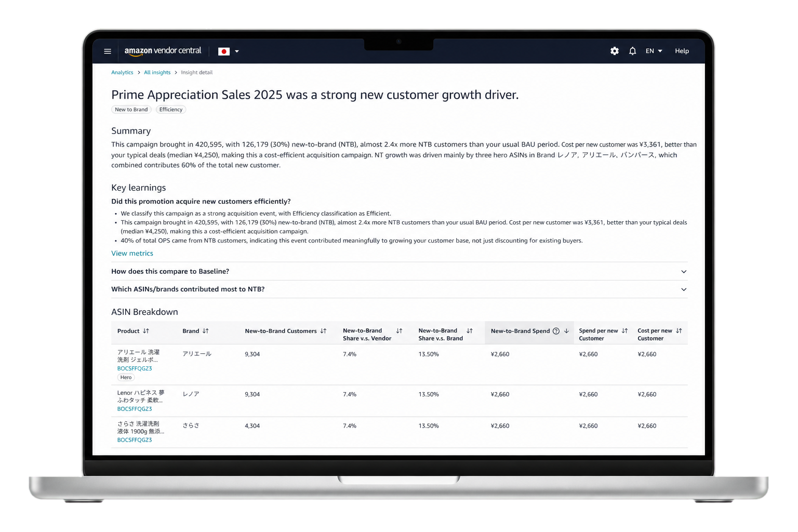Open the settings gear icon
Image resolution: width=798 pixels, height=532 pixels.
click(x=615, y=51)
